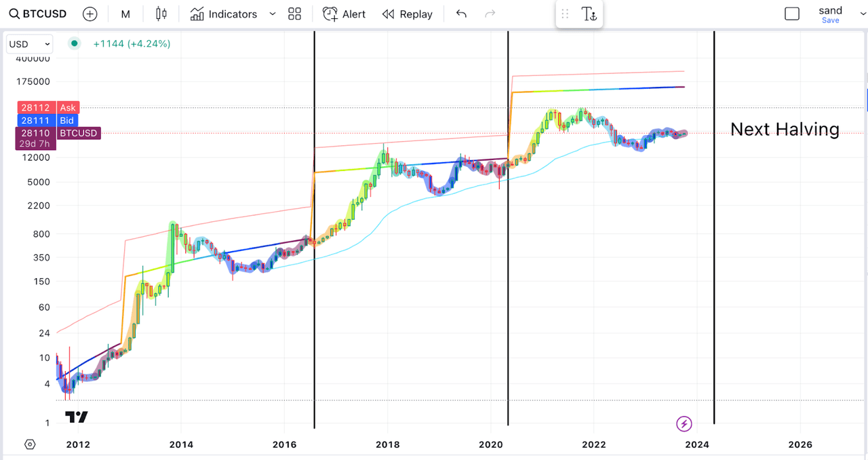Click the green market status dot
The width and height of the screenshot is (868, 460).
coord(74,43)
